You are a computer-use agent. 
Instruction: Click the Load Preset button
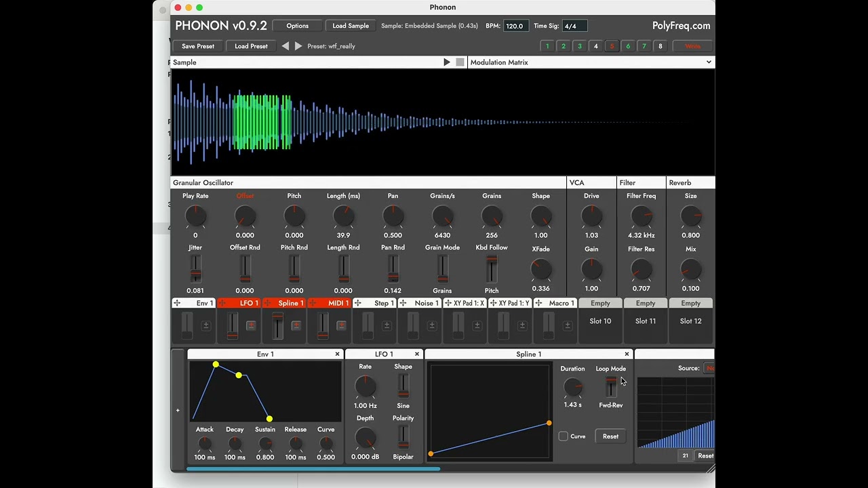tap(251, 46)
